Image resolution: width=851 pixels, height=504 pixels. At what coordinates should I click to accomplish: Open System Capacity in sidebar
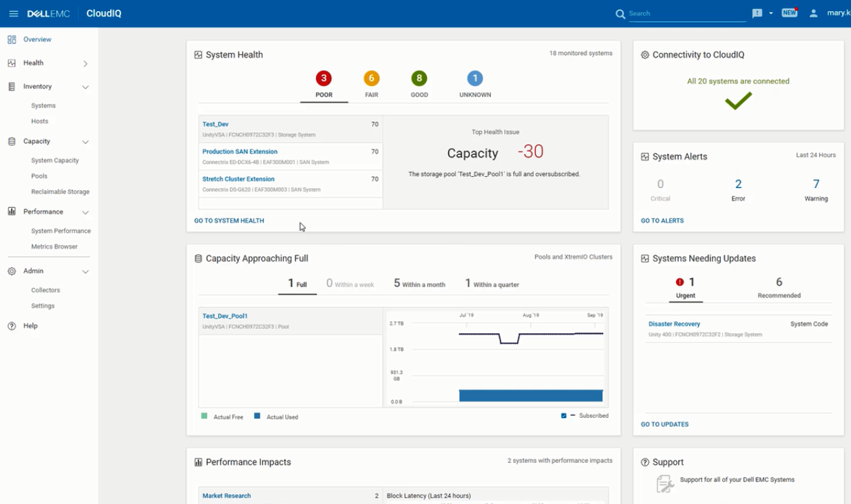(x=55, y=160)
